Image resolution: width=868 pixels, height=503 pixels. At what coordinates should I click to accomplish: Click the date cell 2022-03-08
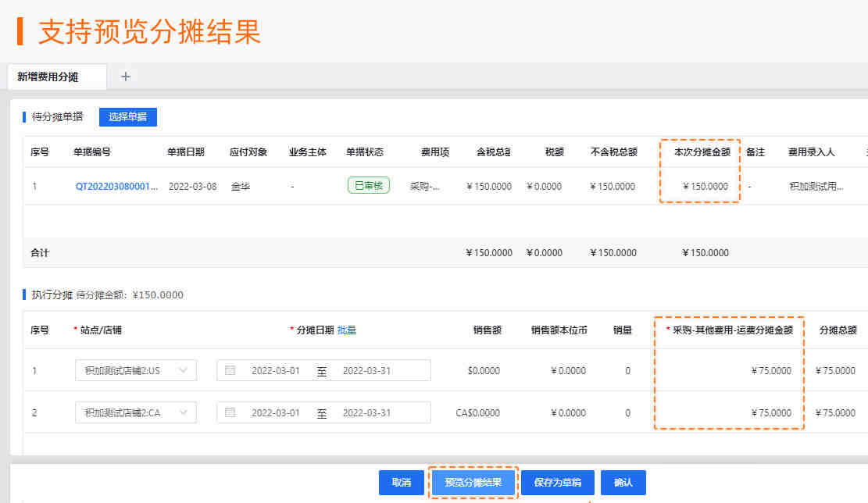point(193,187)
